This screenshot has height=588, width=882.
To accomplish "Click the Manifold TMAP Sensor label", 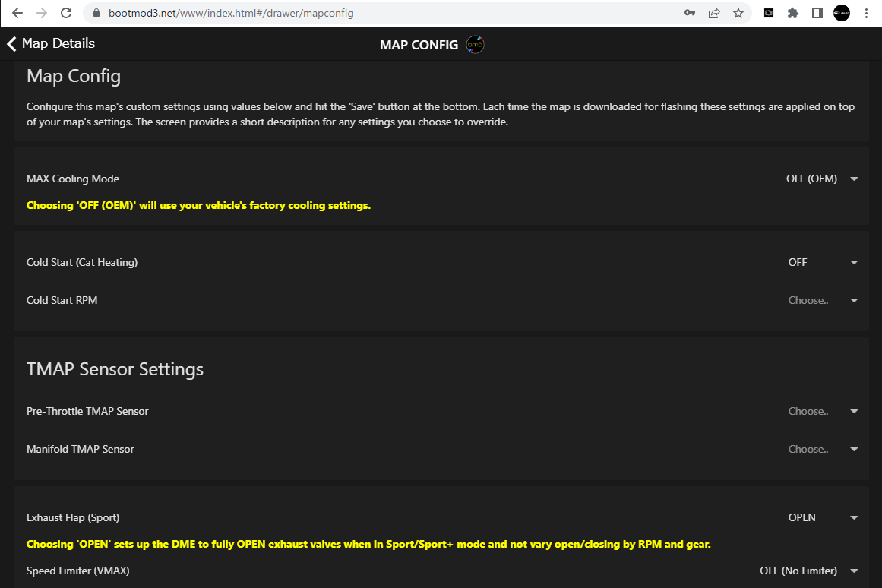I will pos(80,450).
